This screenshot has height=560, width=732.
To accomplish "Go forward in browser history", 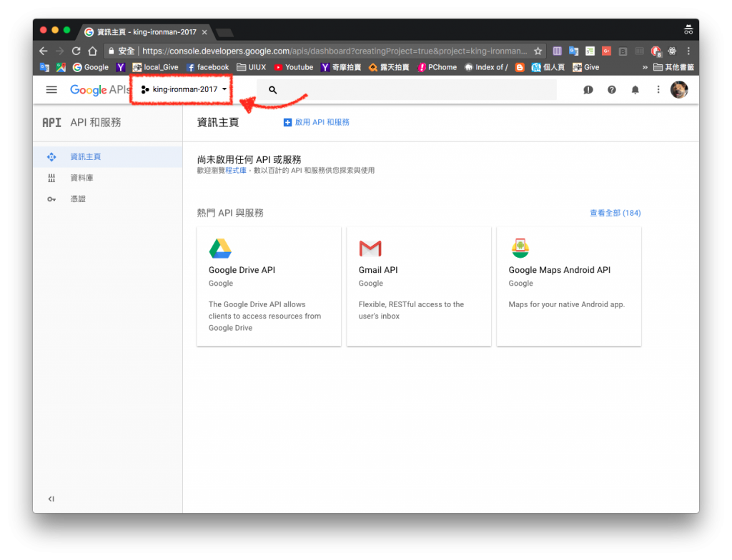I will tap(60, 51).
